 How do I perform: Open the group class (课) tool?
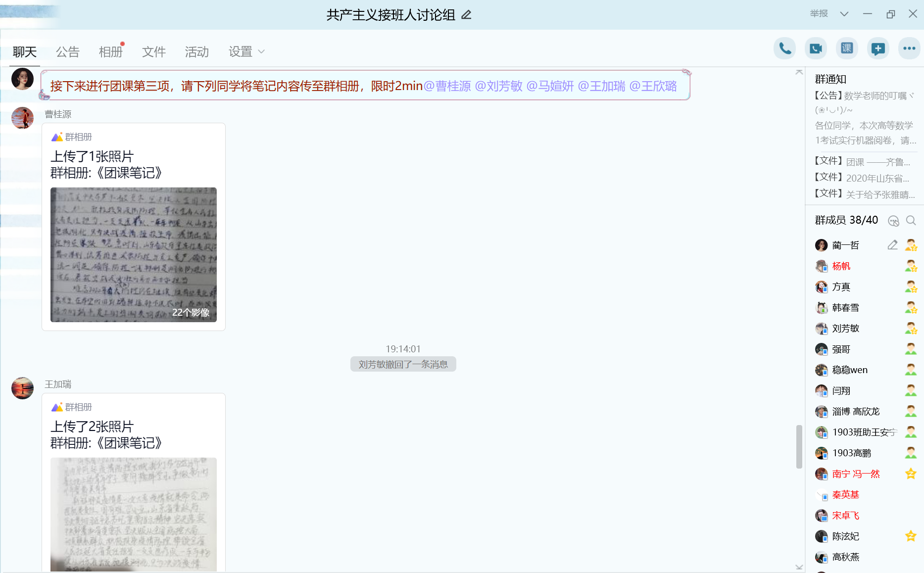click(847, 48)
